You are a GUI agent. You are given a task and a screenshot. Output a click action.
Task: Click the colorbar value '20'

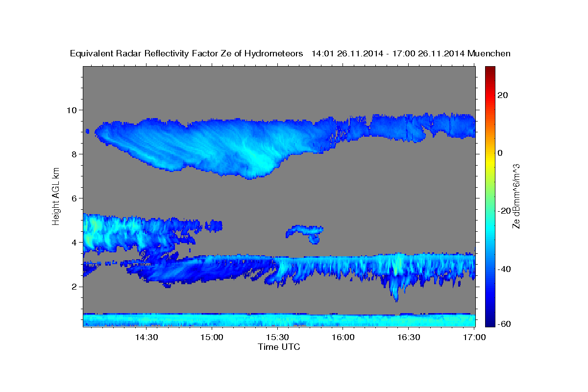point(503,95)
